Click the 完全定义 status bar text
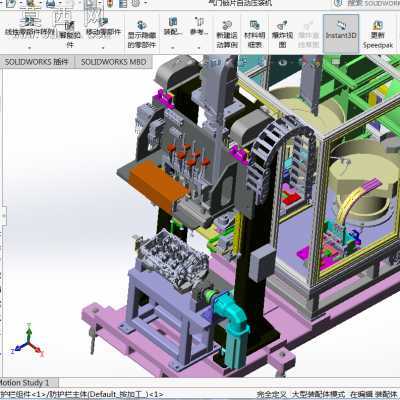The image size is (400, 400). point(270,394)
